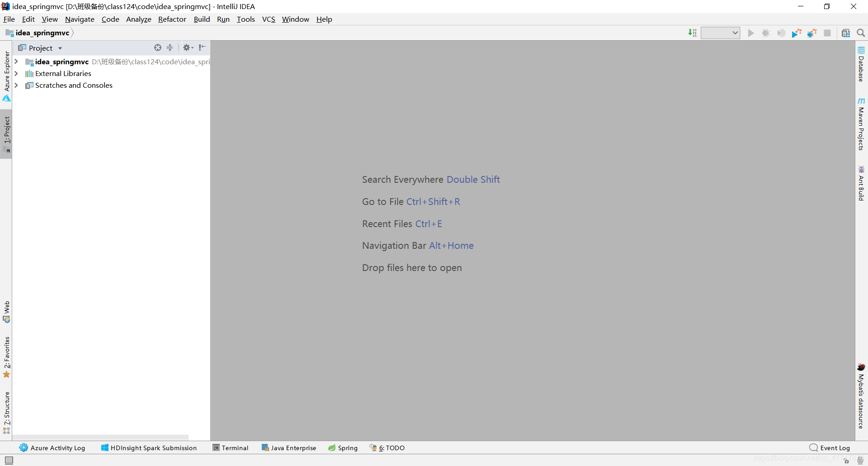Open the Event Log
Screen dimensions: 868x466
click(830, 448)
